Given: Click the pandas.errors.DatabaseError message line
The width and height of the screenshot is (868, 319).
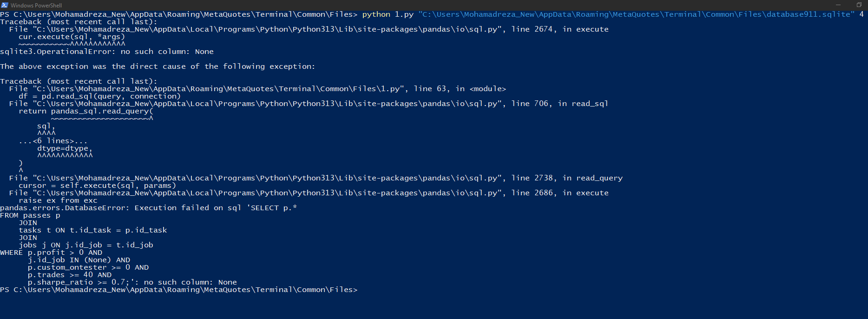Looking at the screenshot, I should coord(148,208).
